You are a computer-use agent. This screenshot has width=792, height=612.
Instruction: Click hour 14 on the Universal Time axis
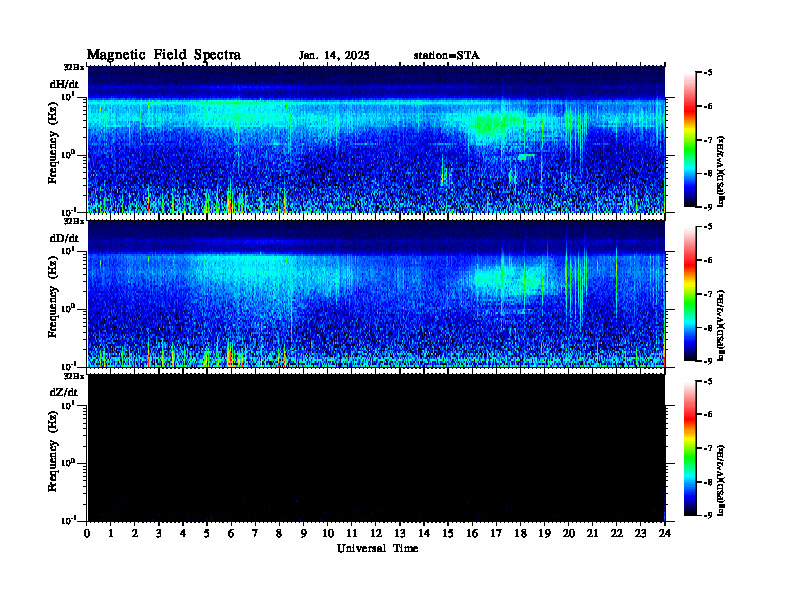[424, 533]
